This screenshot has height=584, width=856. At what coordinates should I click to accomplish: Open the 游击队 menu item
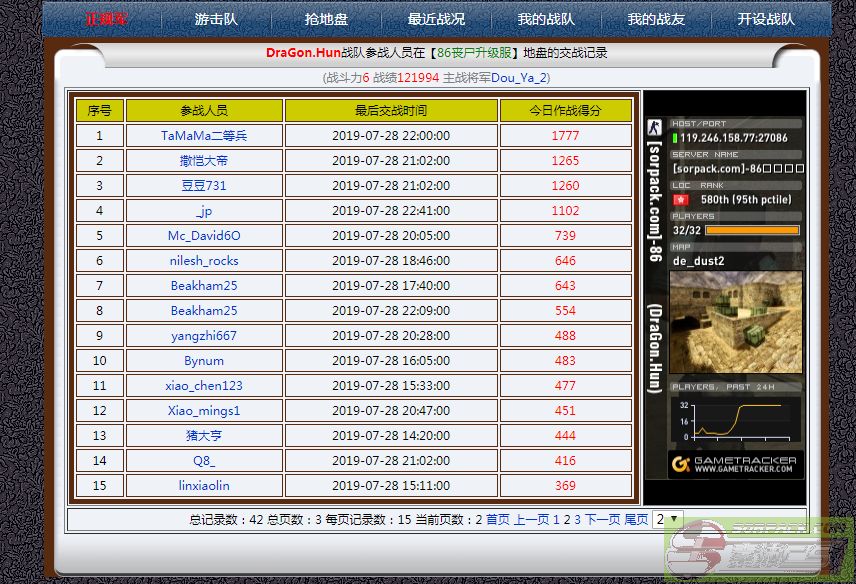[216, 19]
